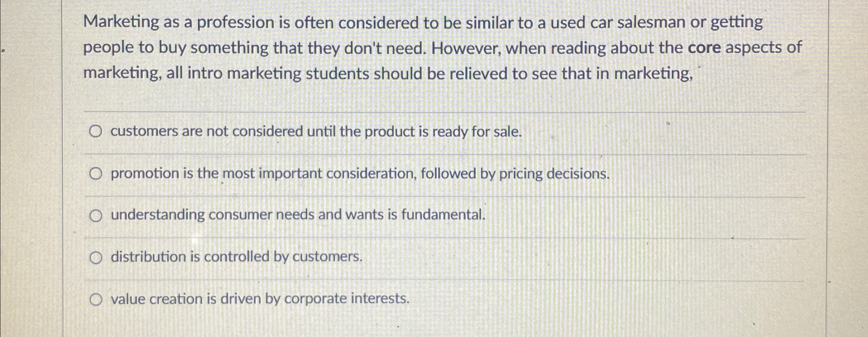Pick understanding consumer needs and wants radio
The width and height of the screenshot is (868, 337).
tap(95, 216)
